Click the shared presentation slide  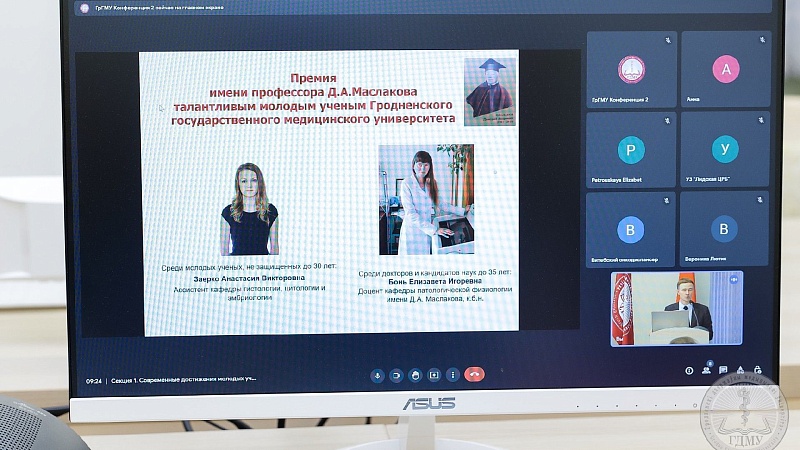click(x=331, y=192)
